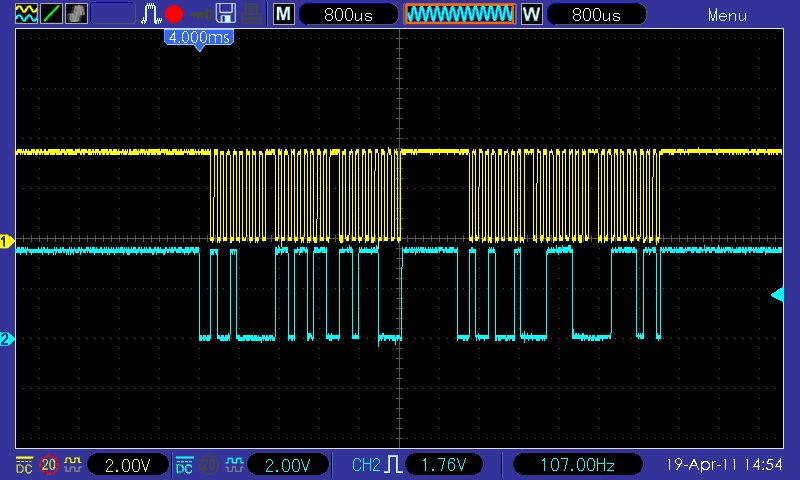800x480 pixels.
Task: Toggle the CH2 DC coupling indicator
Action: [x=185, y=465]
